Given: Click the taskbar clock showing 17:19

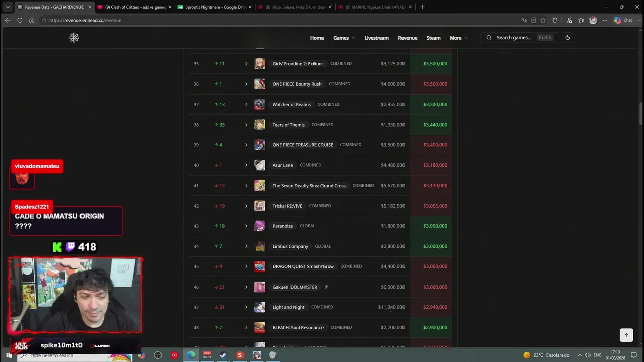Looking at the screenshot, I should click(x=615, y=355).
